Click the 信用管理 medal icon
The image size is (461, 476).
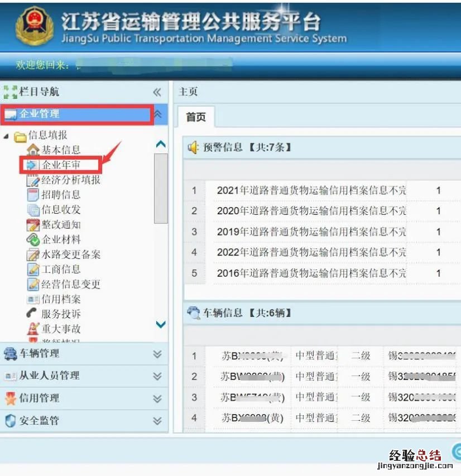[11, 398]
